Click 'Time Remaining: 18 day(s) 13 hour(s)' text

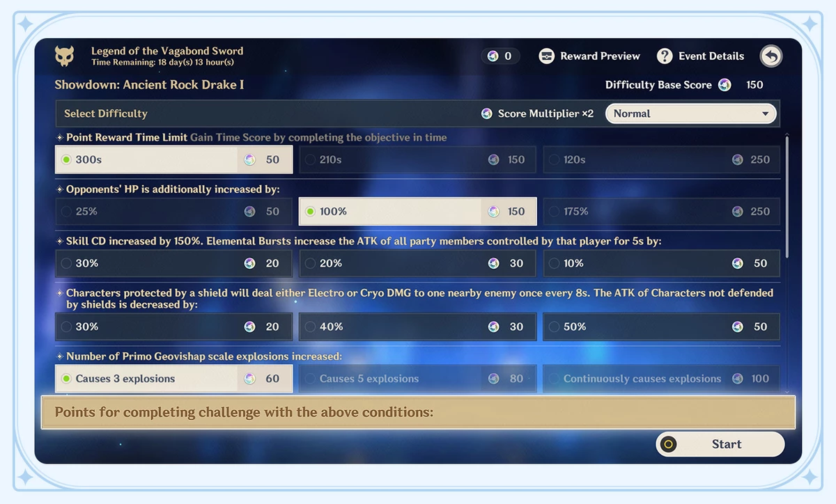[x=162, y=62]
